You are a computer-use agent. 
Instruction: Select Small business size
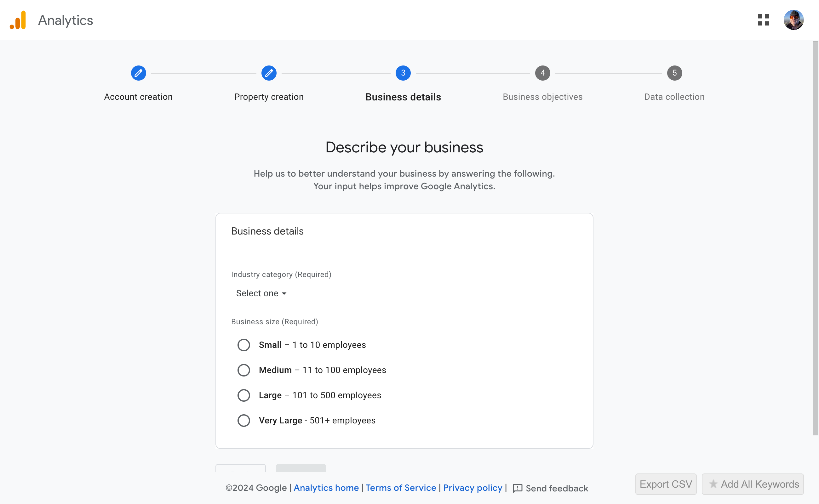click(244, 345)
